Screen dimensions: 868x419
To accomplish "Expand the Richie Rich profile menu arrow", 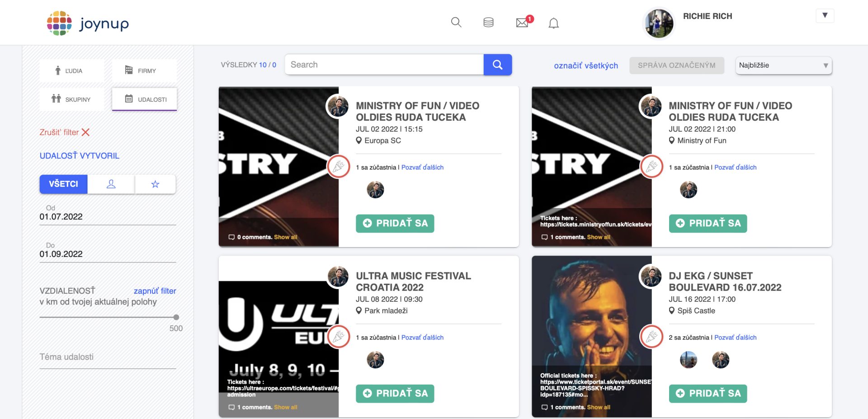I will coord(825,15).
